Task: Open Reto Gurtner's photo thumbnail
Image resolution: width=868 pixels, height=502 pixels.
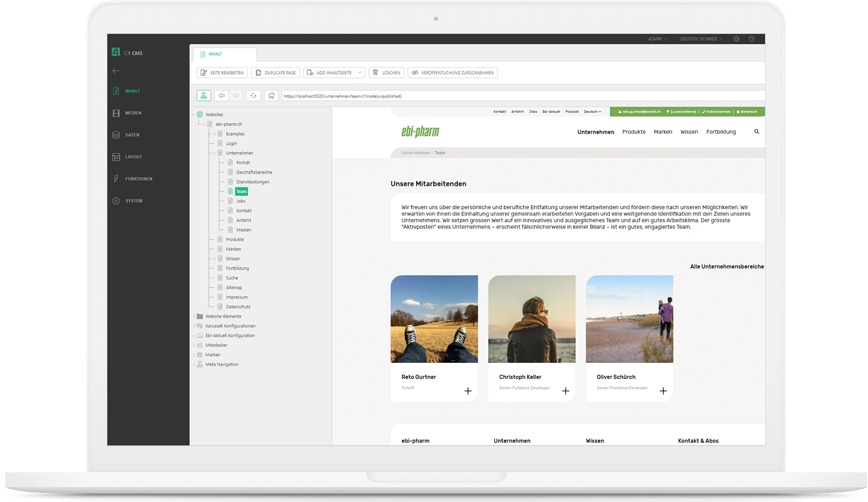Action: [x=434, y=319]
